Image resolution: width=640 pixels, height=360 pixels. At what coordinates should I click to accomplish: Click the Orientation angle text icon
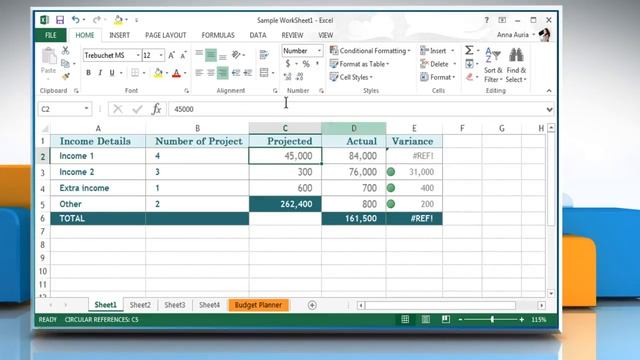pos(236,54)
